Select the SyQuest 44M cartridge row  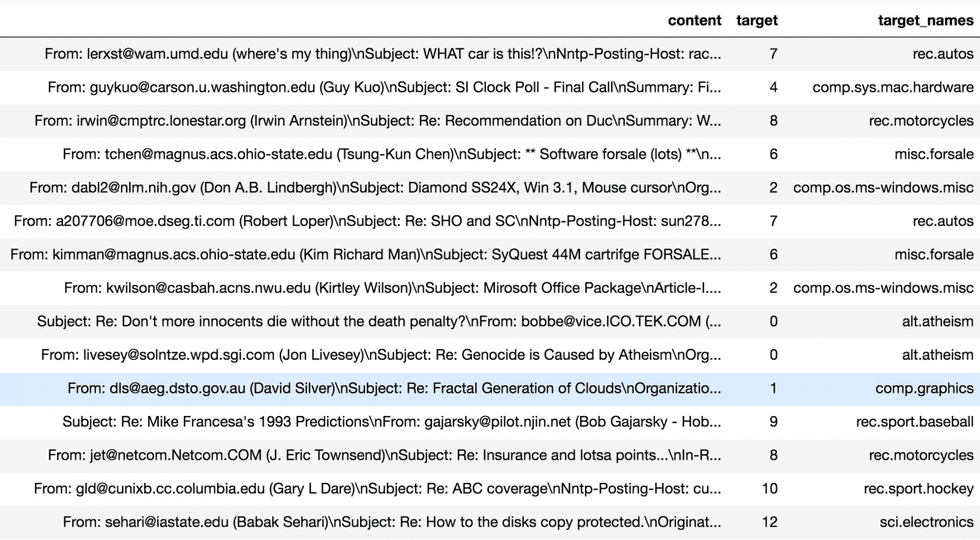click(x=366, y=255)
